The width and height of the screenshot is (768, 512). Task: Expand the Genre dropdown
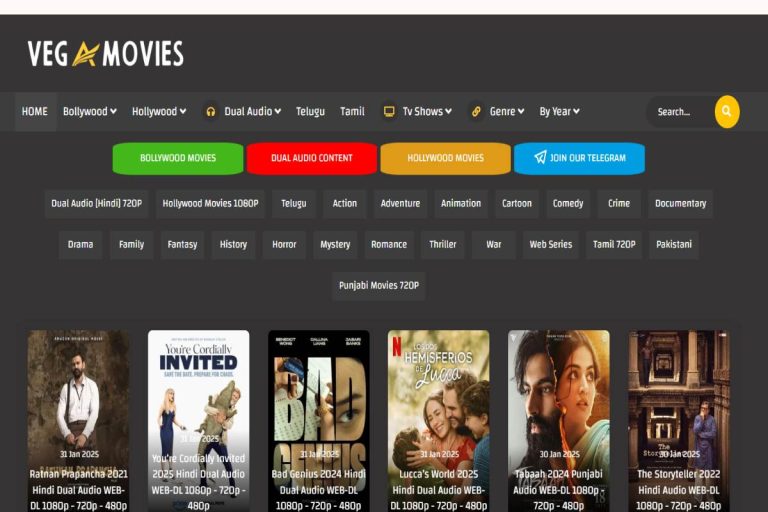tap(507, 112)
